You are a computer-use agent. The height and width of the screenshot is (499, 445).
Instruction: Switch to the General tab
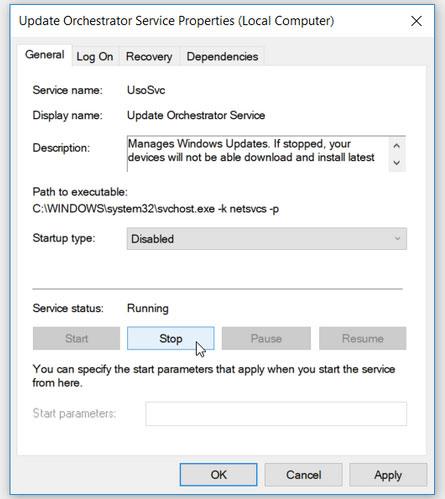tap(45, 55)
